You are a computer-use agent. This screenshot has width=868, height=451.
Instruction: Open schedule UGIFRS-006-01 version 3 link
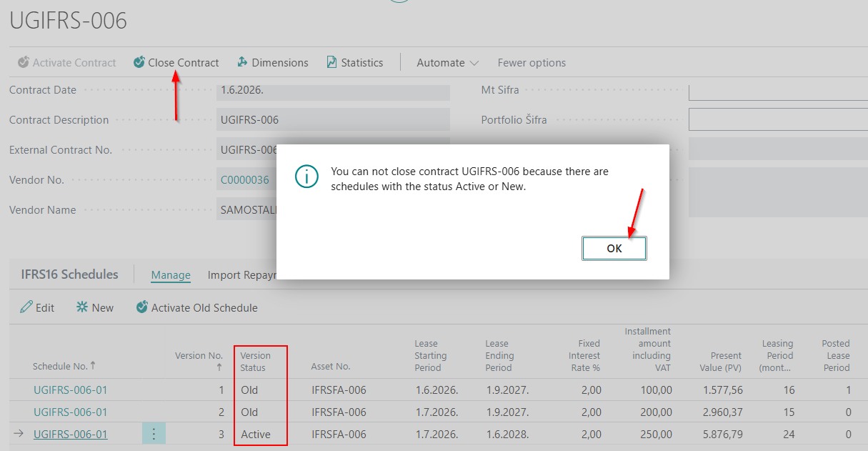click(x=71, y=434)
